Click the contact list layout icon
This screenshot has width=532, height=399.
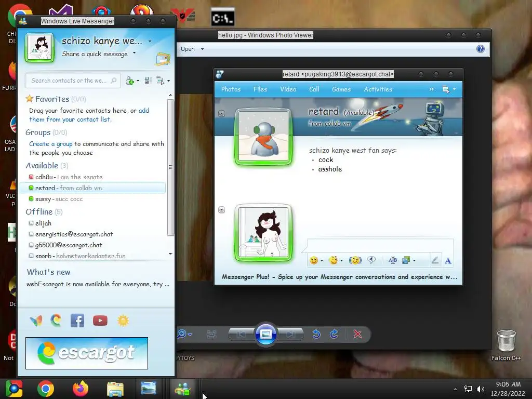148,81
